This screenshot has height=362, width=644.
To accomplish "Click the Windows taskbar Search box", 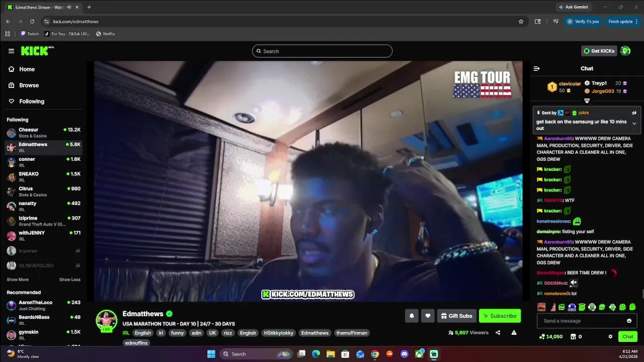I will coord(255,354).
